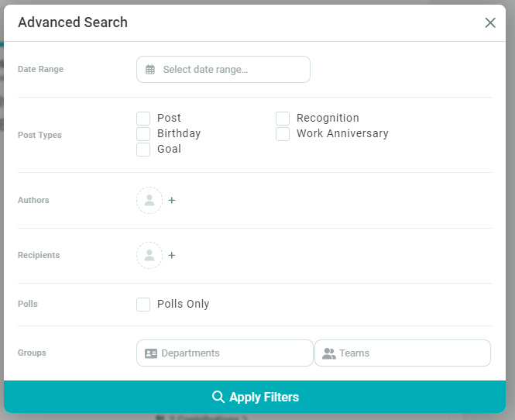Click the magnifier icon on Apply Filters
515x420 pixels.
(x=218, y=398)
